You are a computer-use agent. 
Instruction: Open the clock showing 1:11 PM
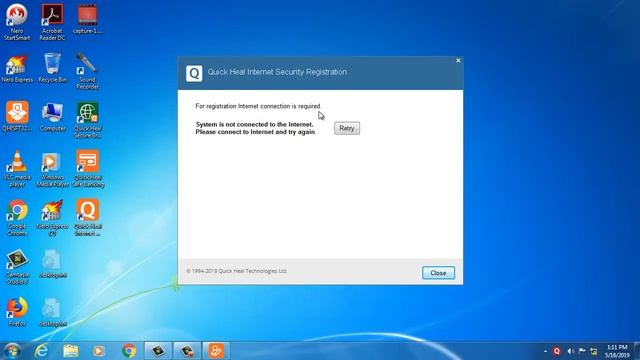[x=617, y=351]
